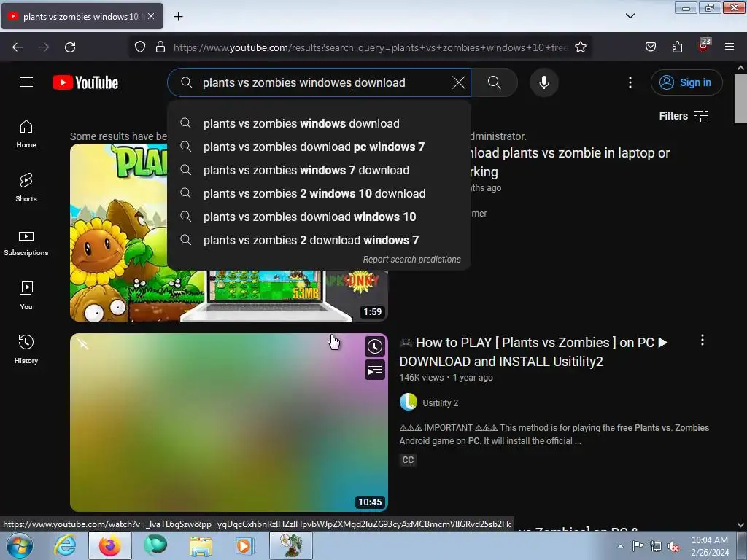Open Subscriptions in the sidebar
This screenshot has width=747, height=560.
26,241
